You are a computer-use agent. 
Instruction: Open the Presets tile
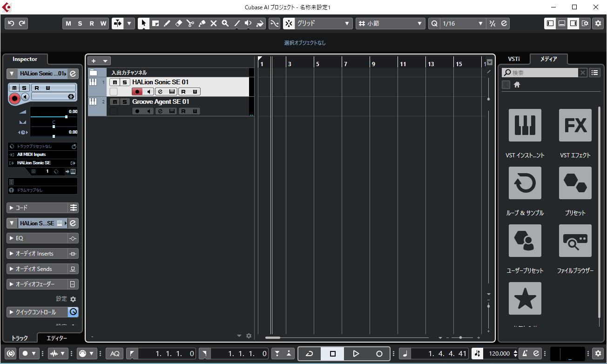tap(575, 183)
